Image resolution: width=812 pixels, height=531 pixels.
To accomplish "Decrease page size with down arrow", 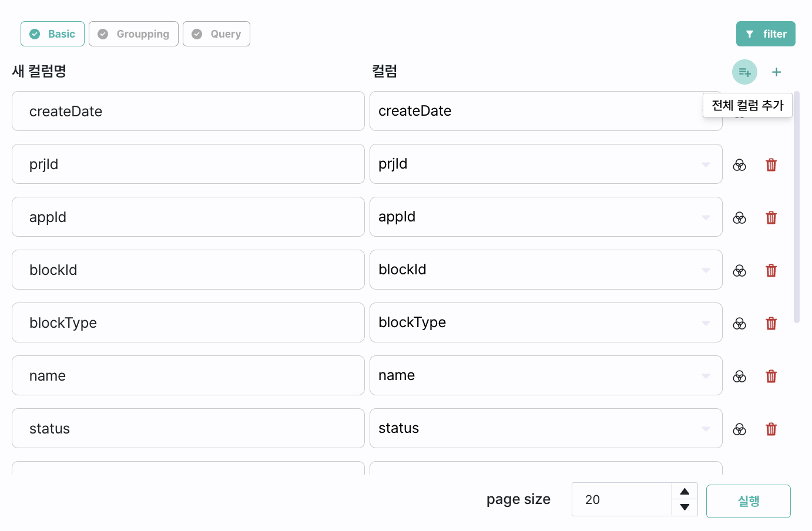I will pos(685,508).
